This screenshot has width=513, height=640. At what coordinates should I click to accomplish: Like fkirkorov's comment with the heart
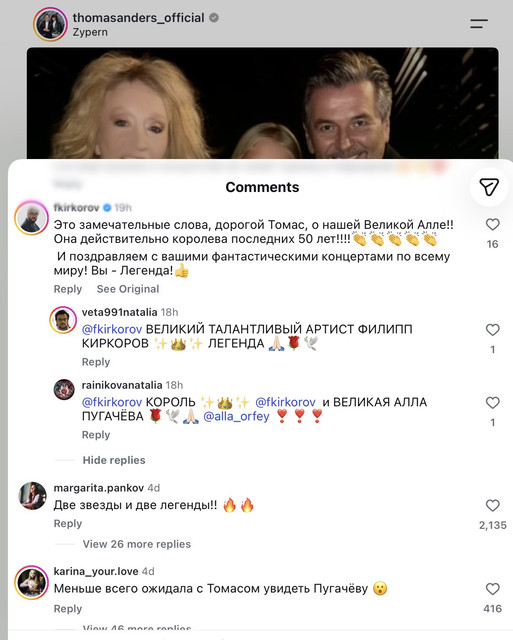493,224
